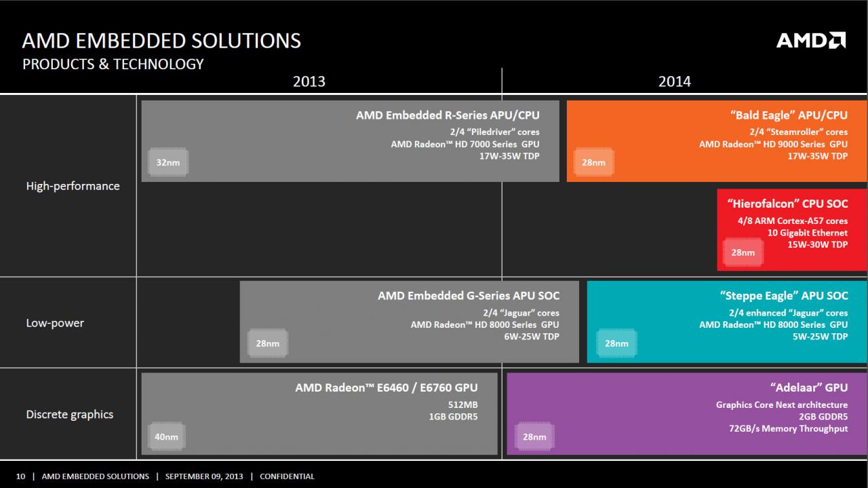Click the Graphics Core Next architecture line
The width and height of the screenshot is (868, 488).
tap(782, 405)
